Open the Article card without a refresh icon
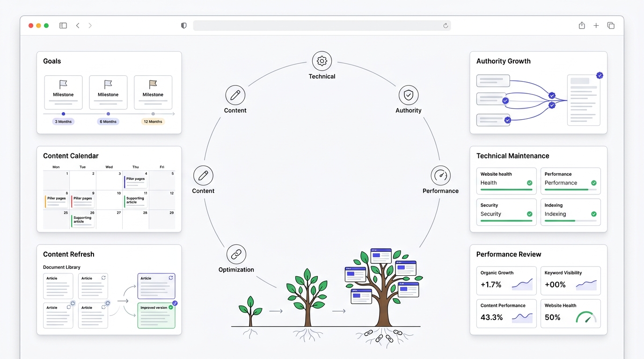 click(58, 286)
